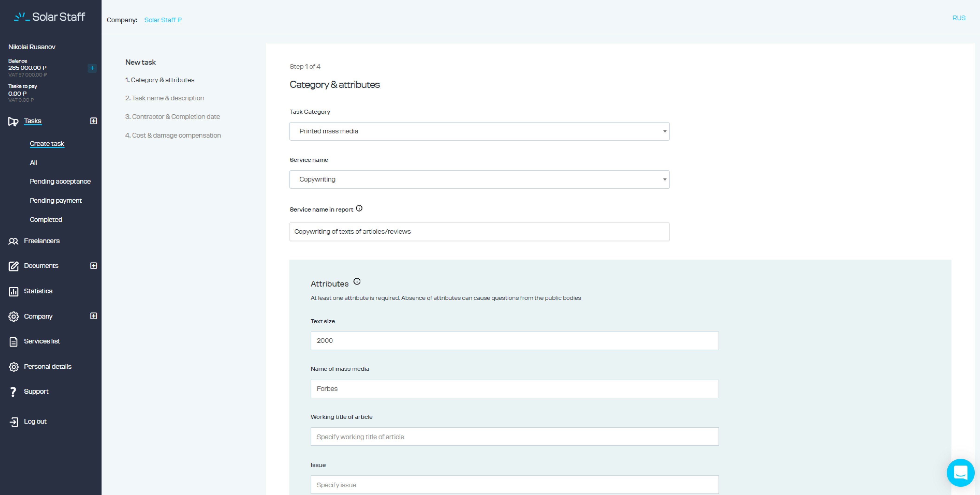The width and height of the screenshot is (980, 495).
Task: Open Statistics from the sidebar chart icon
Action: click(x=14, y=291)
